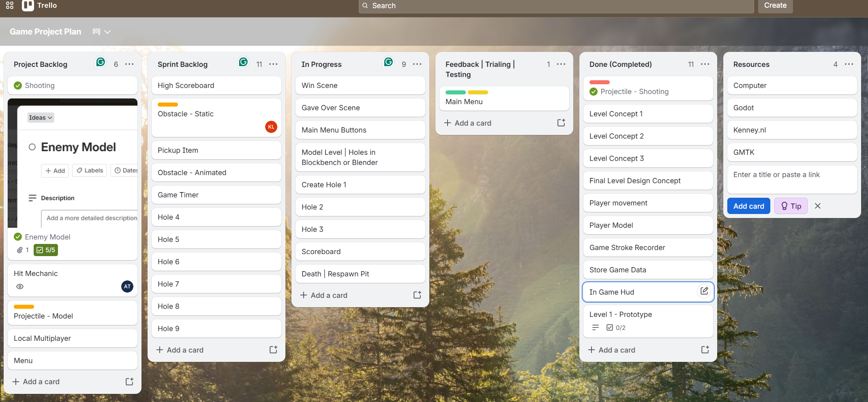The height and width of the screenshot is (402, 868).
Task: Open In Progress list actions menu
Action: [x=417, y=64]
